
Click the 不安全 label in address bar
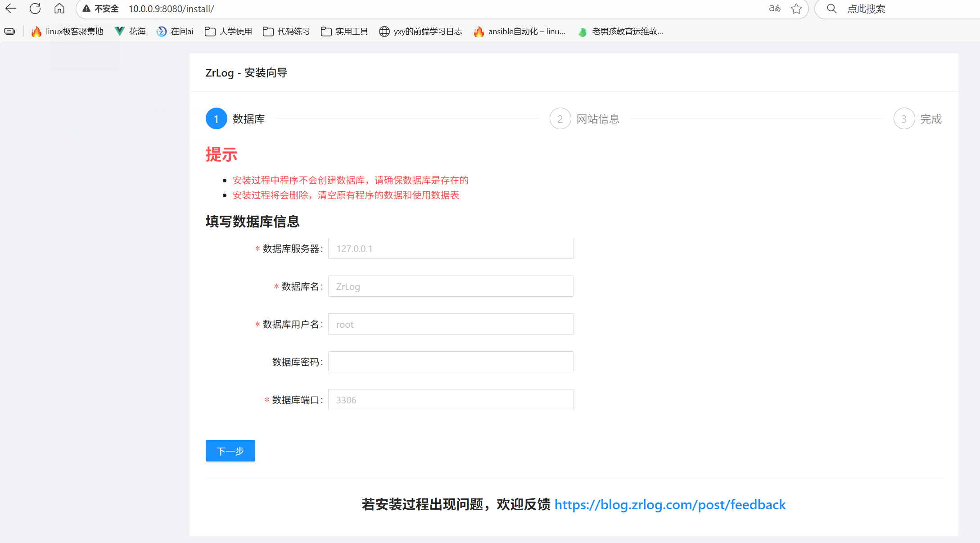(x=107, y=9)
